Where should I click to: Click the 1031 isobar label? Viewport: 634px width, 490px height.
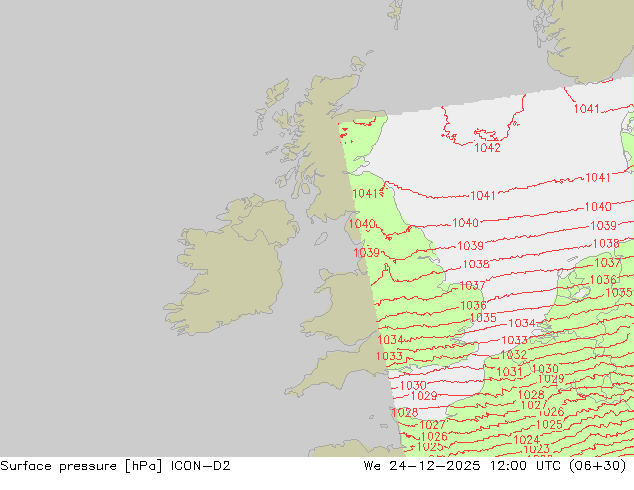pyautogui.click(x=509, y=372)
